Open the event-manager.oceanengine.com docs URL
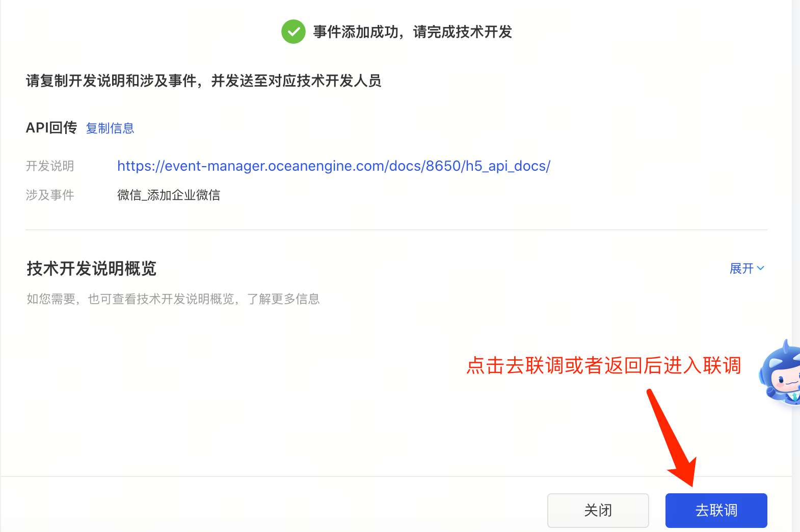The width and height of the screenshot is (800, 532). coord(334,166)
